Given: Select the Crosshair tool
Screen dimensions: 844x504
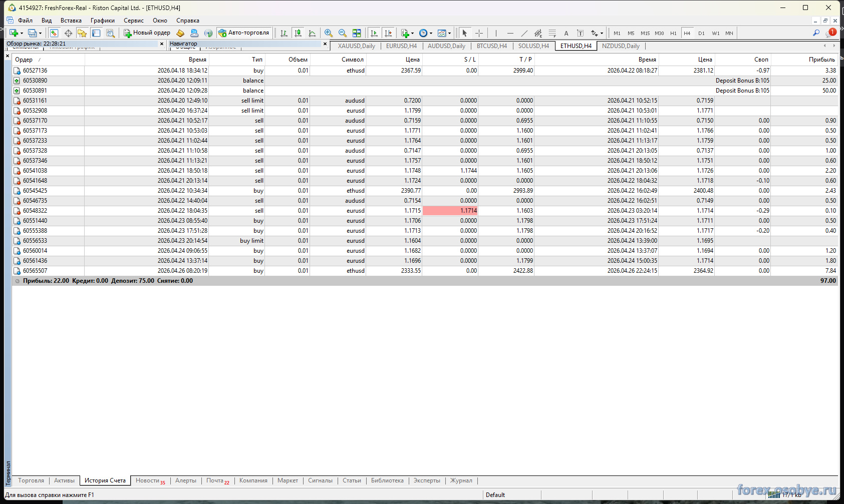Looking at the screenshot, I should pos(479,33).
